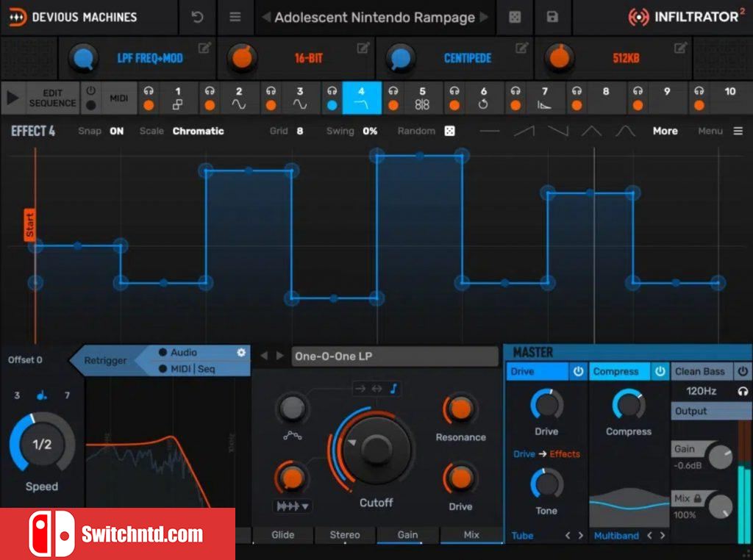This screenshot has width=753, height=560.
Task: Switch to the Mix tab
Action: pos(471,534)
